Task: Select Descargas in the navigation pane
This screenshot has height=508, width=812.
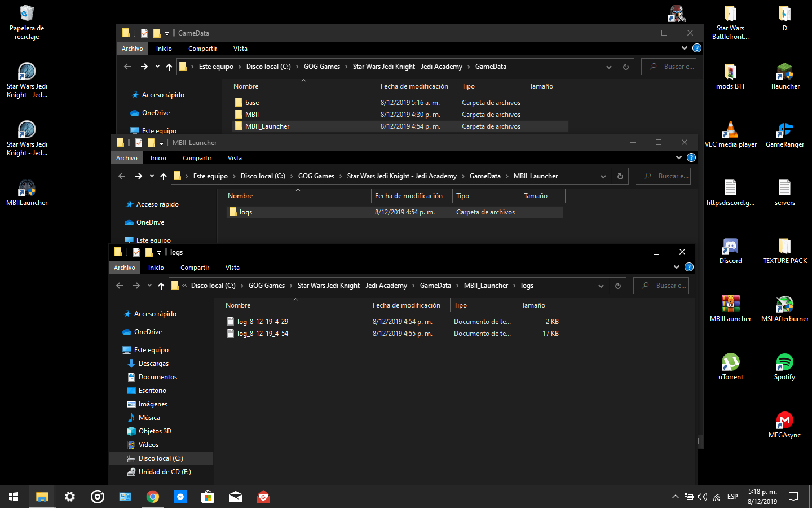Action: tap(153, 364)
